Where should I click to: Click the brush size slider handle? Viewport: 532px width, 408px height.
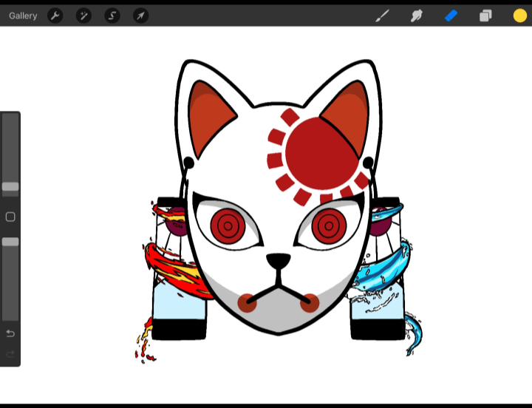point(10,186)
